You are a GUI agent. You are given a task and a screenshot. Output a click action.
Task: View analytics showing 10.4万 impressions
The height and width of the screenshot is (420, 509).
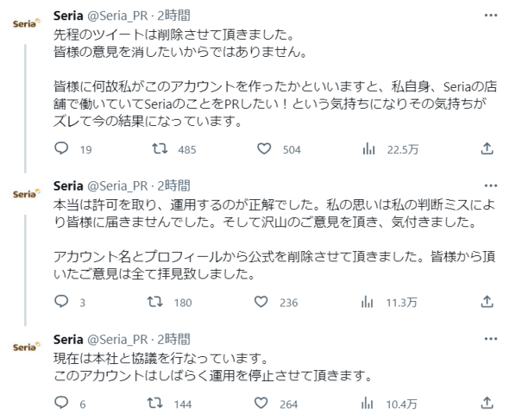367,404
